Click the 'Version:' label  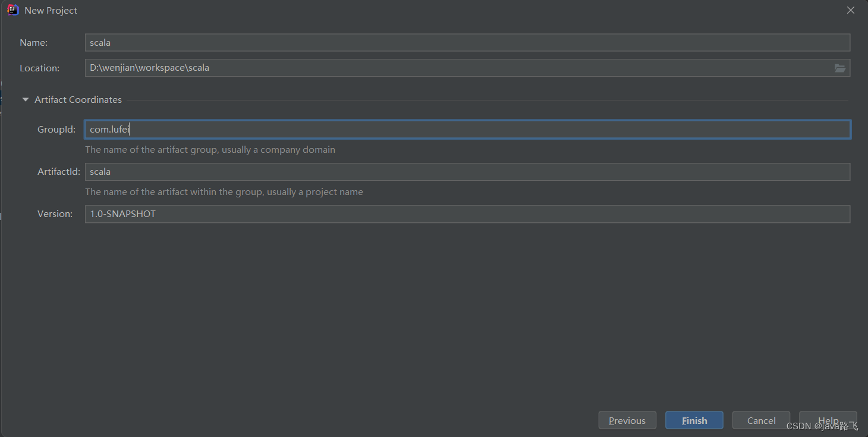point(55,214)
